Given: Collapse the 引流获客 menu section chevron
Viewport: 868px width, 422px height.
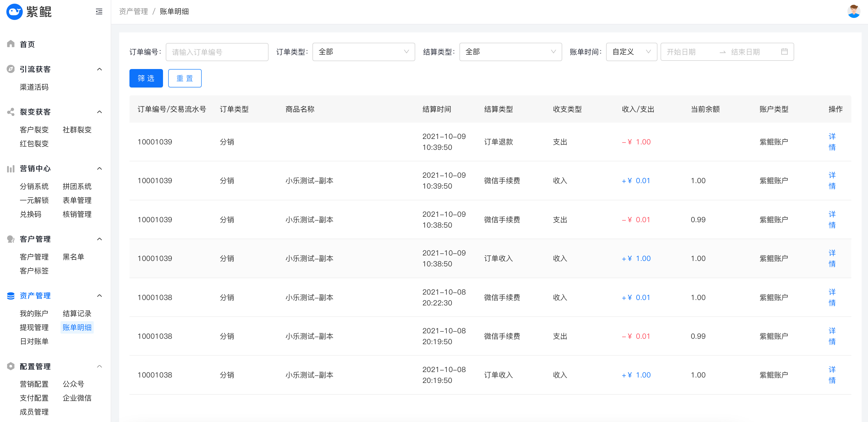Looking at the screenshot, I should [100, 69].
